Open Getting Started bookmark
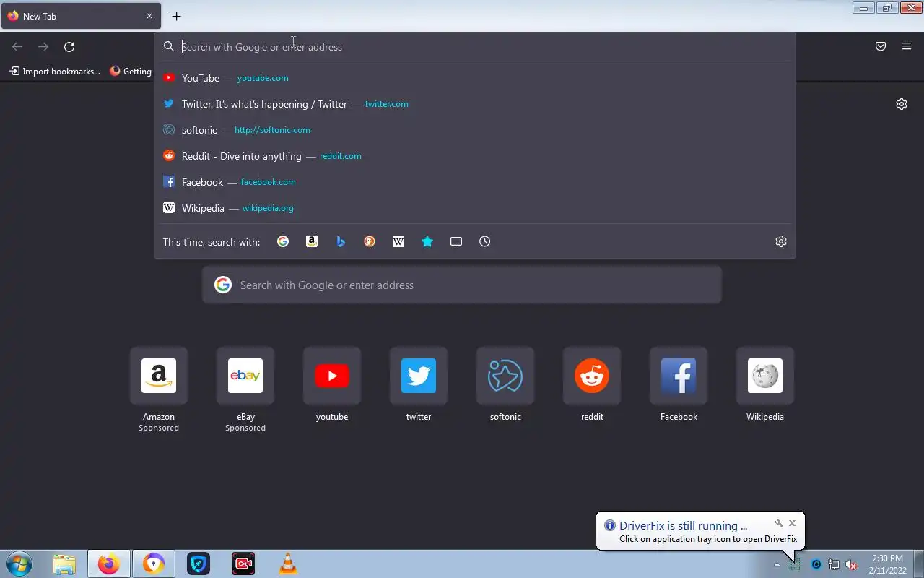 tap(131, 72)
